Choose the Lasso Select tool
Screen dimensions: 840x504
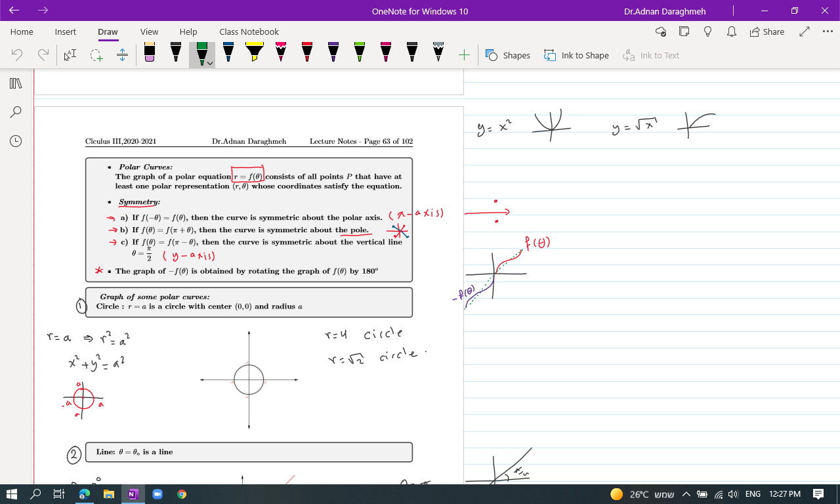pyautogui.click(x=96, y=55)
